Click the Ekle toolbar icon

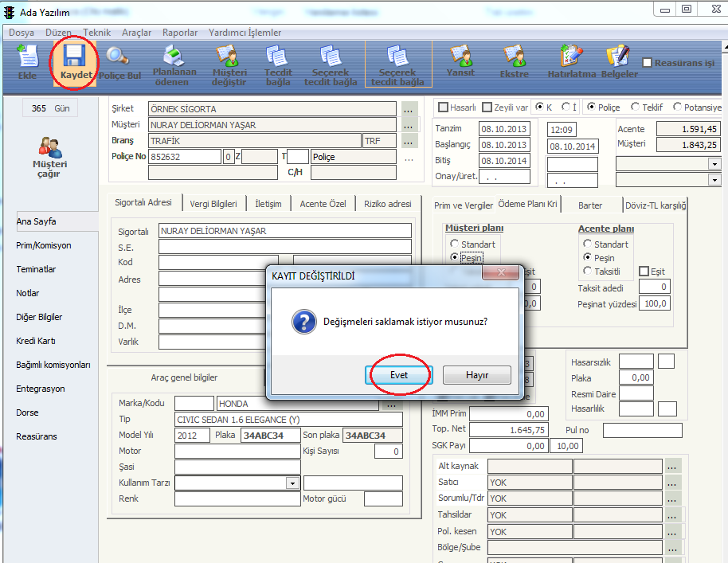28,57
